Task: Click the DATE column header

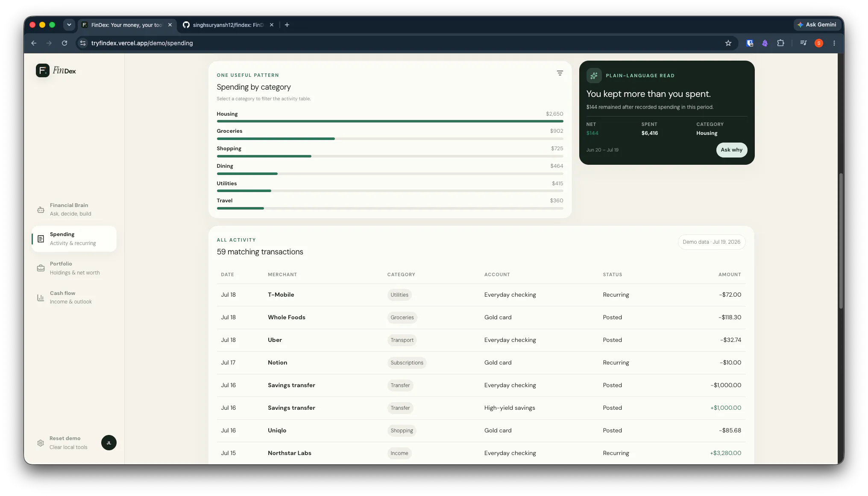Action: [x=227, y=275]
